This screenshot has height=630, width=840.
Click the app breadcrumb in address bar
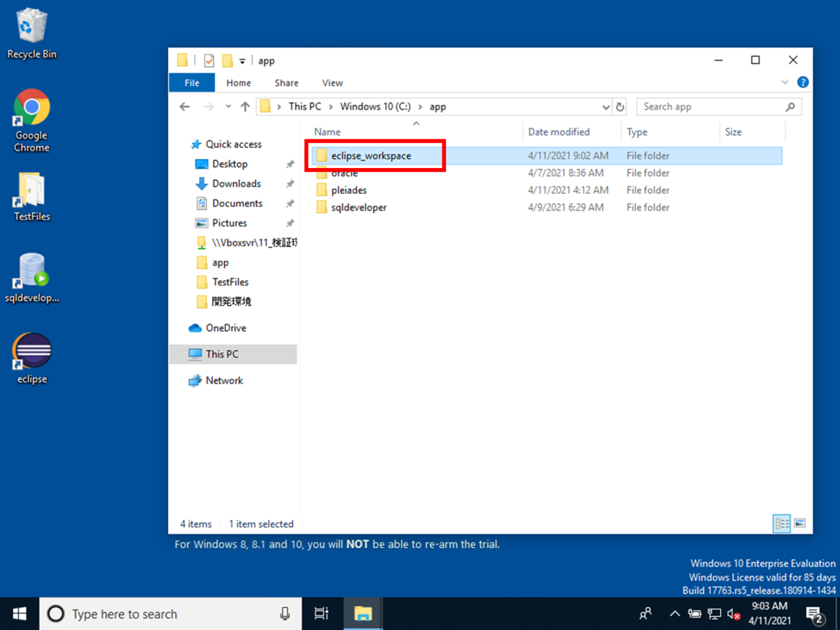437,106
